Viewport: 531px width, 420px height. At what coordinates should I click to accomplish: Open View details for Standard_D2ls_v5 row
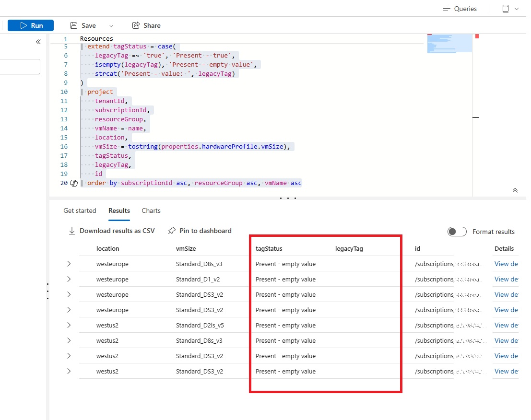[x=506, y=325]
